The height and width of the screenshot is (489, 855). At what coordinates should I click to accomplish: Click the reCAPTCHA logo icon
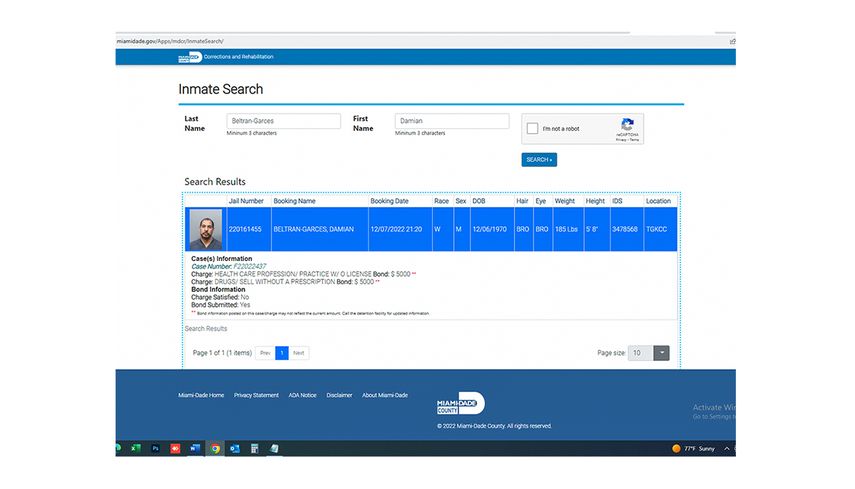click(x=627, y=124)
